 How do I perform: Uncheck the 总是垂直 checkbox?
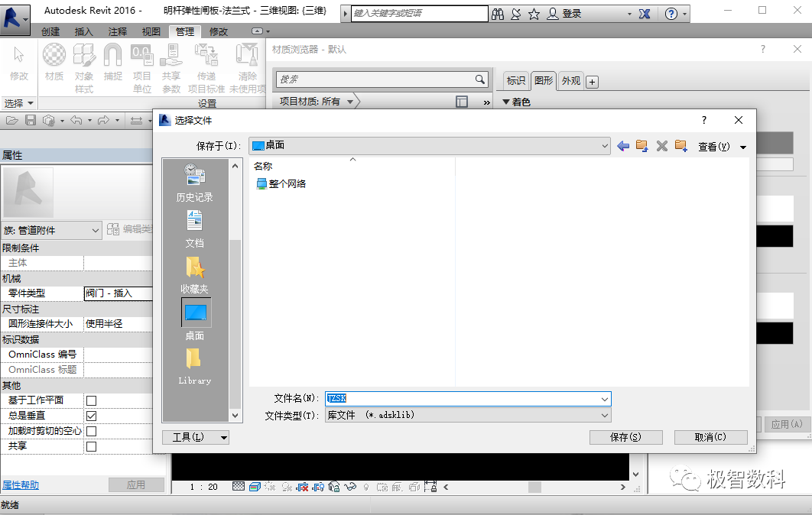pos(91,416)
